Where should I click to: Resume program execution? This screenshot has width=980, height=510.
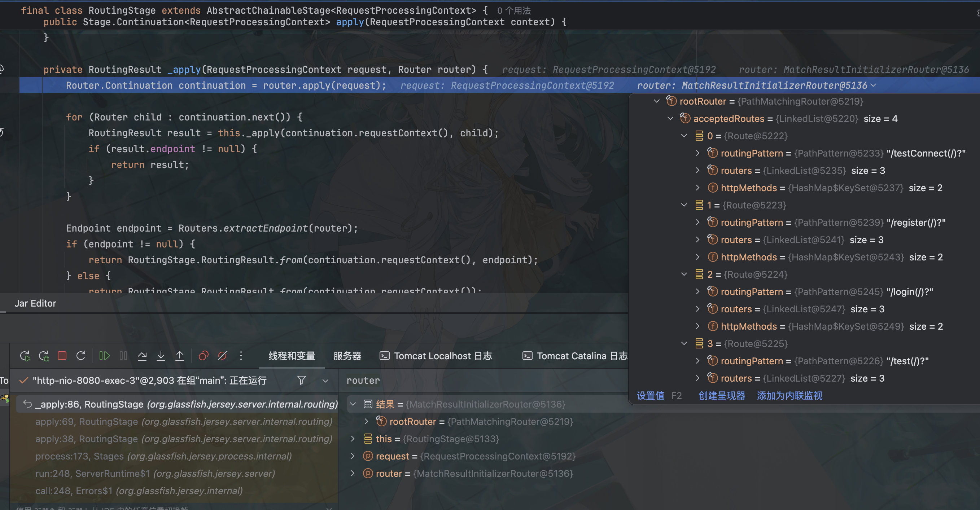pos(104,356)
